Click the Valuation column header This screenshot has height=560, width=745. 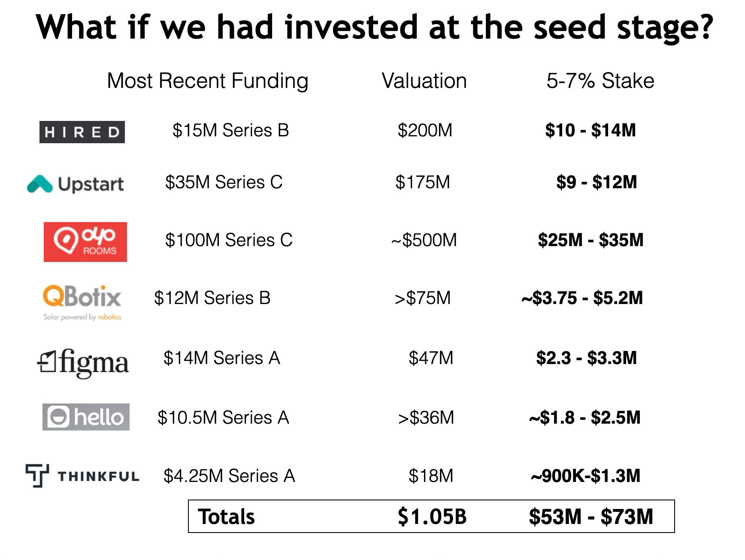pos(424,81)
